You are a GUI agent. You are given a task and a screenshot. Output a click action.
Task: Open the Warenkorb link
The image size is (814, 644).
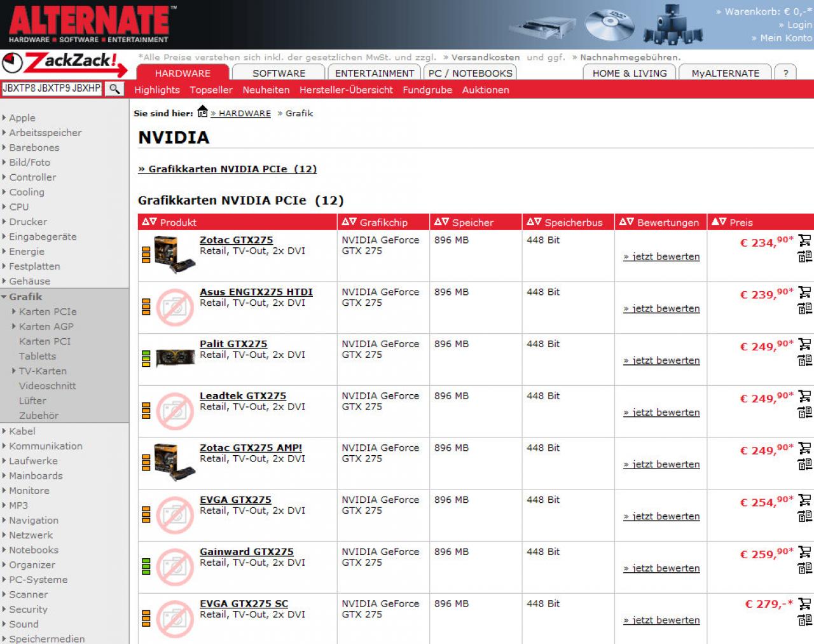point(764,11)
